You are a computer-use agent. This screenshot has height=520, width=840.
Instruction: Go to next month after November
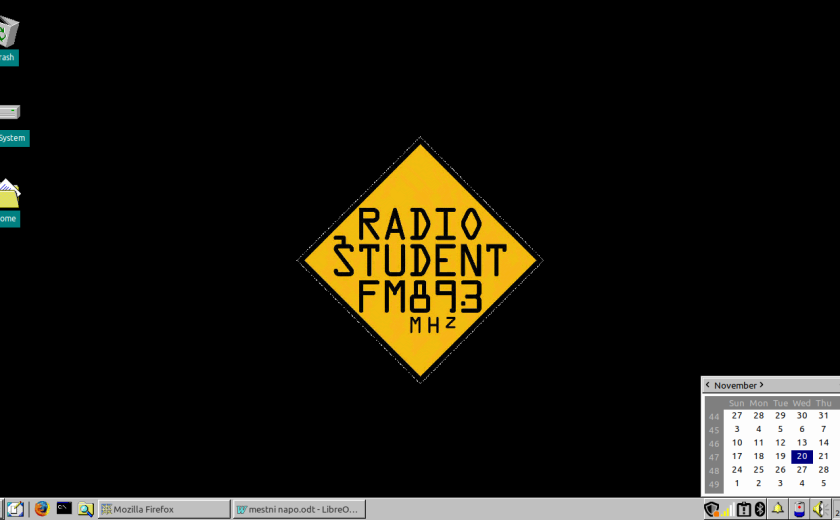point(761,385)
